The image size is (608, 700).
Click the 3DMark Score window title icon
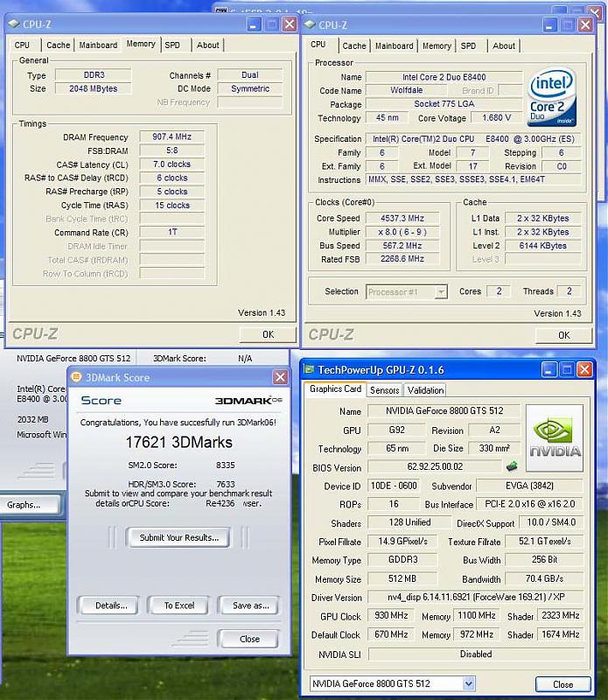coord(76,377)
